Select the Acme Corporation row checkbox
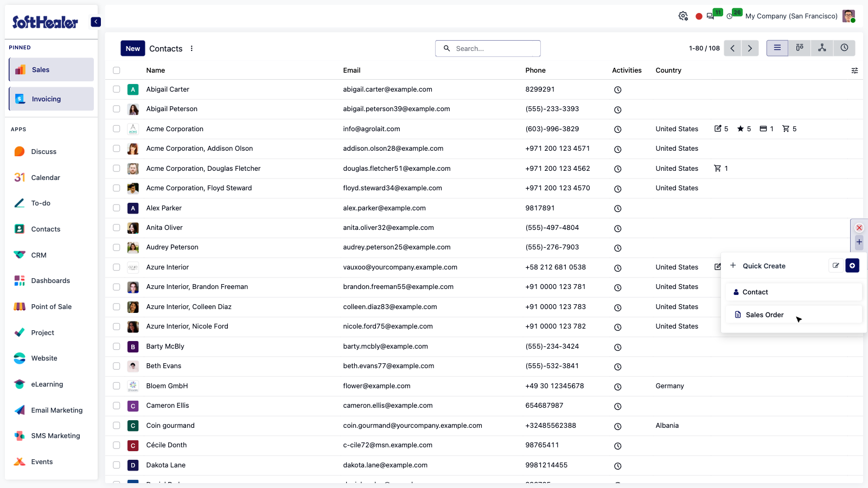This screenshot has height=488, width=868. (117, 129)
